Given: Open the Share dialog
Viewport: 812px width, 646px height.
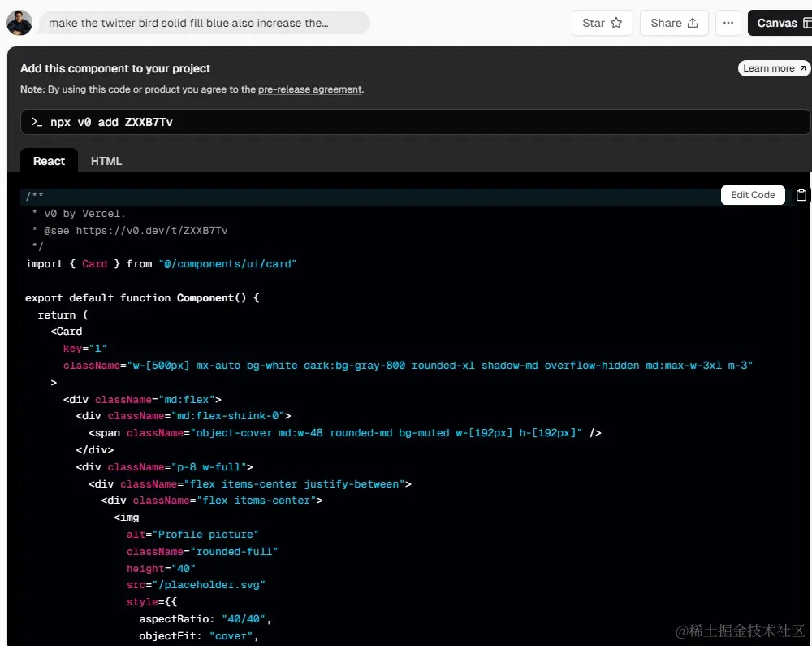Looking at the screenshot, I should click(674, 23).
